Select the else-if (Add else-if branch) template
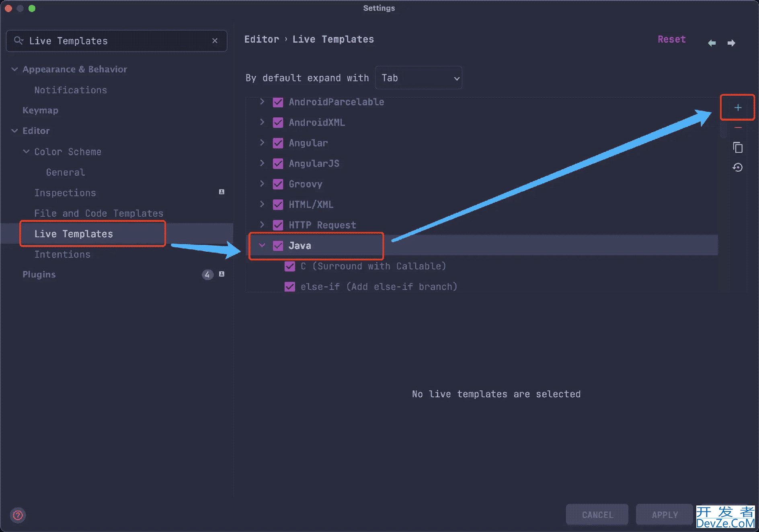759x532 pixels. [x=379, y=287]
